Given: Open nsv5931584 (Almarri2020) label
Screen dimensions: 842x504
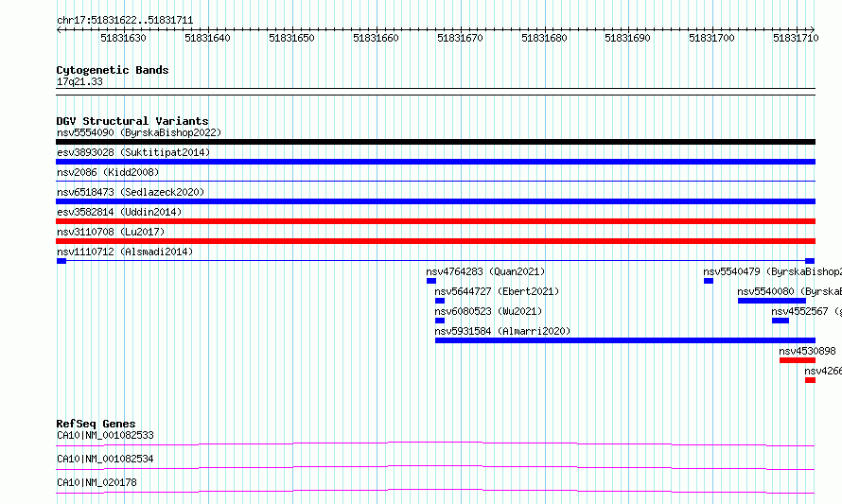Looking at the screenshot, I should 502,331.
